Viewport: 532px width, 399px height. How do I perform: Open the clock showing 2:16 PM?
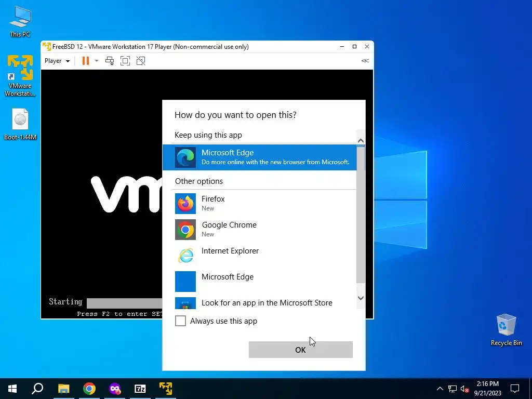487,389
